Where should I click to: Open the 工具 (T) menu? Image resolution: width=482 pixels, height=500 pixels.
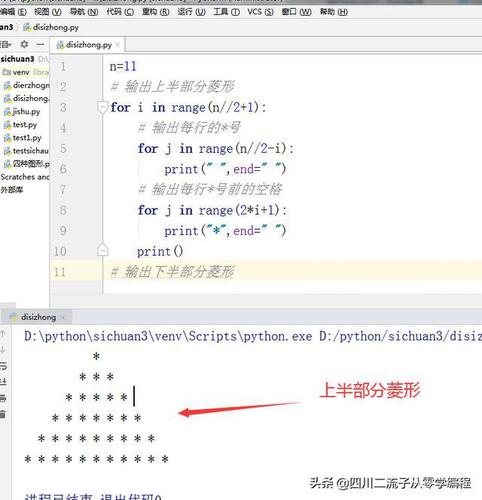pos(226,12)
